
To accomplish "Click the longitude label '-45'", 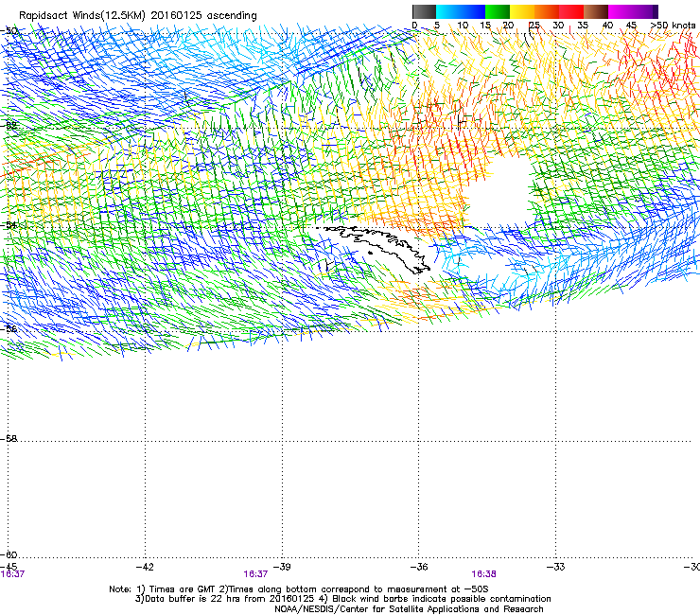I will [9, 567].
